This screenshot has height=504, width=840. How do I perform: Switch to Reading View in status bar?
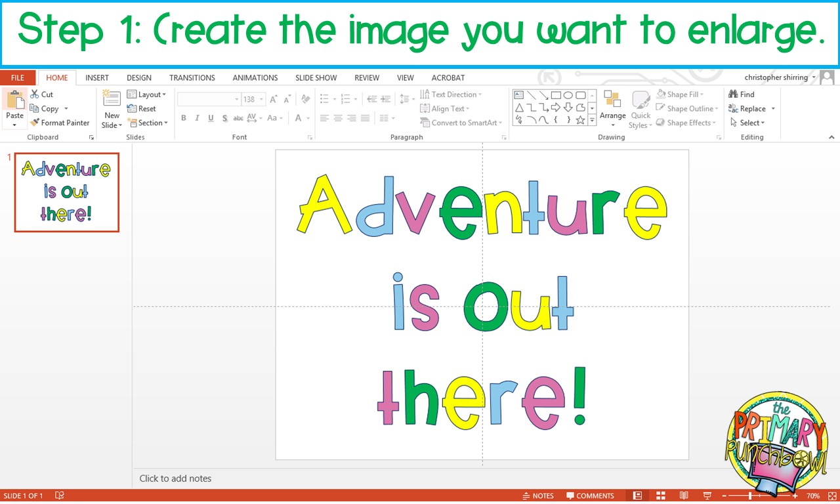(684, 496)
